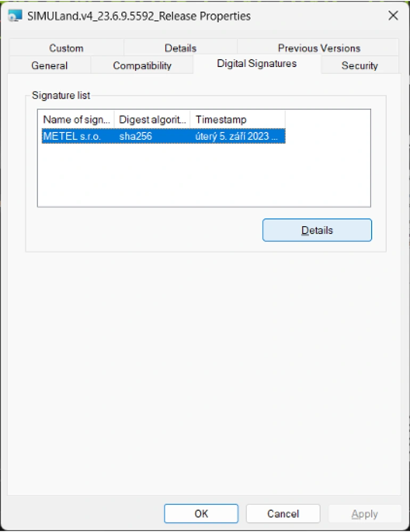Click the úterý 5. září 2023 timestamp cell

click(236, 136)
